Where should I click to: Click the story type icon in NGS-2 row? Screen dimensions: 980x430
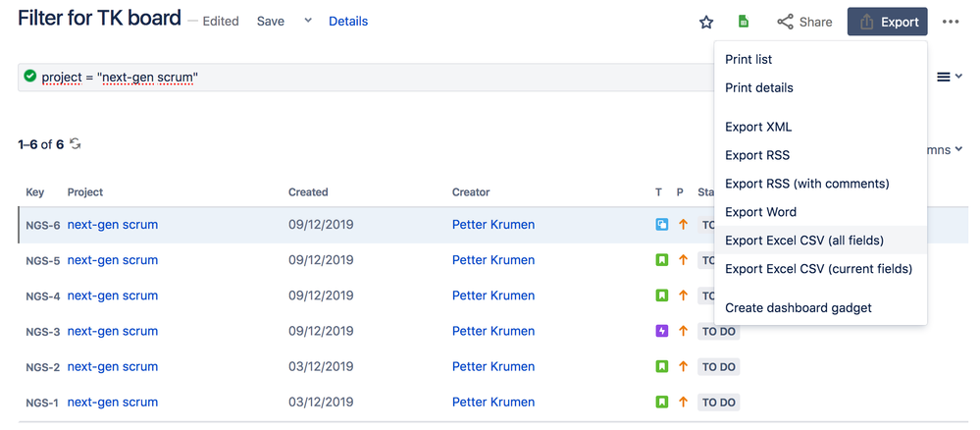pyautogui.click(x=662, y=366)
